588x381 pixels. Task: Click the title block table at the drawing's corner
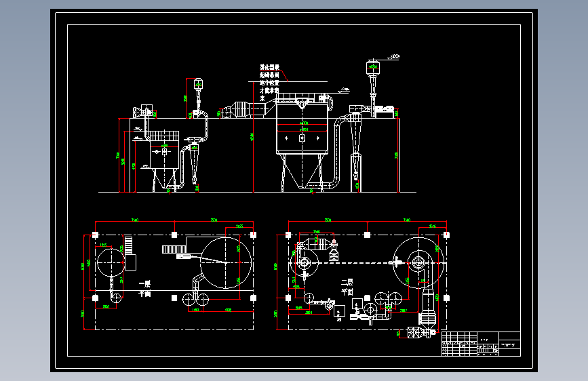[481, 344]
